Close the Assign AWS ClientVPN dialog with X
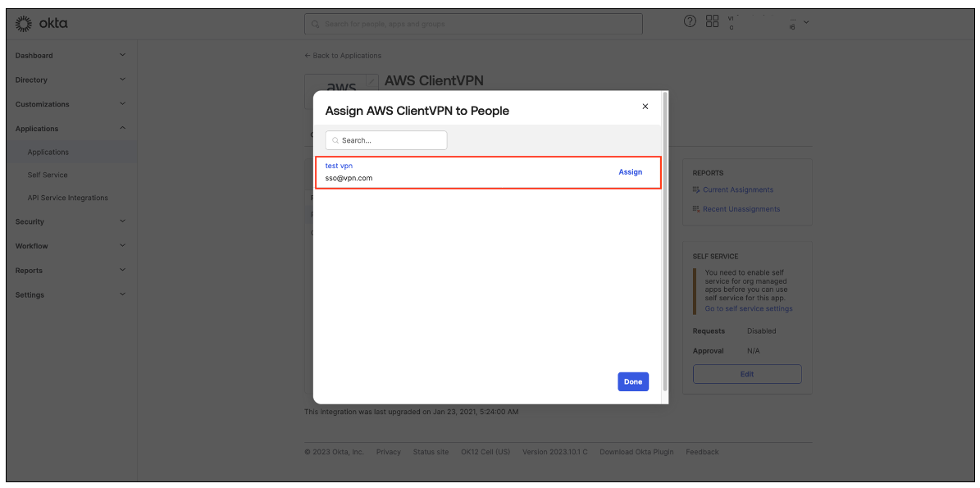The width and height of the screenshot is (980, 488). pos(645,107)
